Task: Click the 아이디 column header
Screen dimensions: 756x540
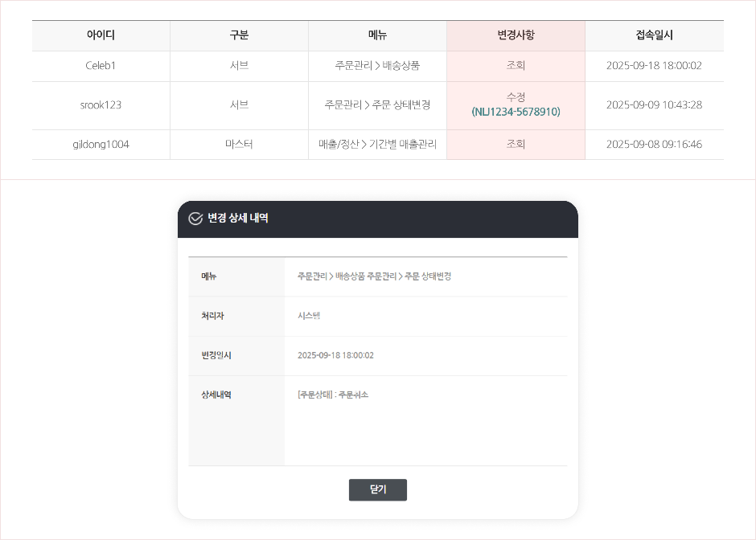Action: 101,35
